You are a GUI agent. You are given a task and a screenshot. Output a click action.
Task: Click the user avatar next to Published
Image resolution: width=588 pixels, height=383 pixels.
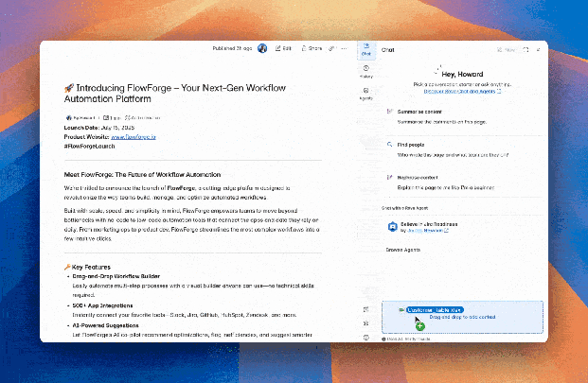click(x=262, y=48)
